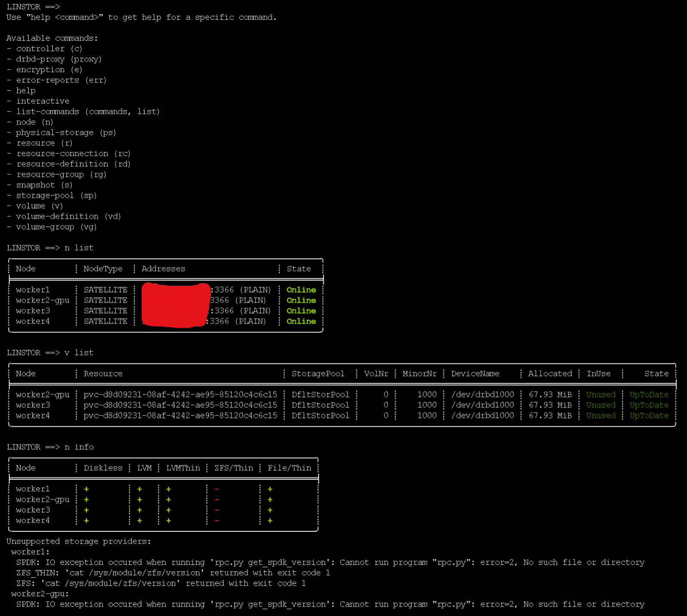Viewport: 687px width, 616px height.
Task: Expand the worker1 unsupported providers section
Action: 29,552
